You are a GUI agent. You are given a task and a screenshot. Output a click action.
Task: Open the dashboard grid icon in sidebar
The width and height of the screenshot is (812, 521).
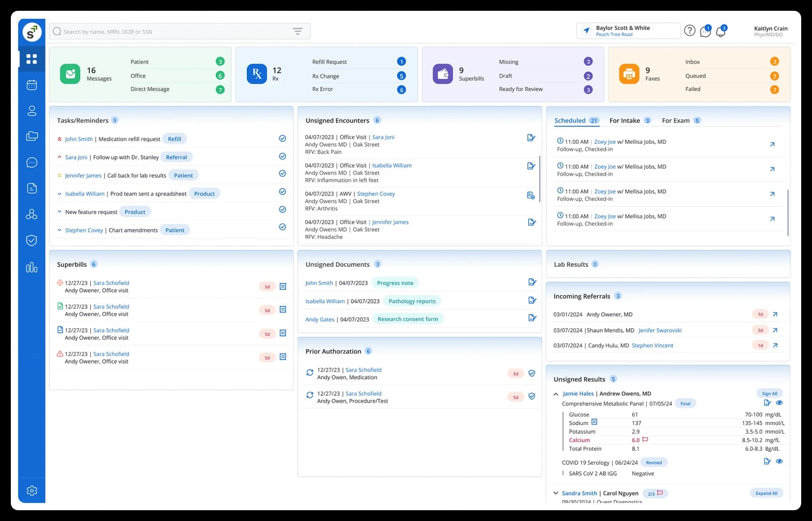pos(32,59)
